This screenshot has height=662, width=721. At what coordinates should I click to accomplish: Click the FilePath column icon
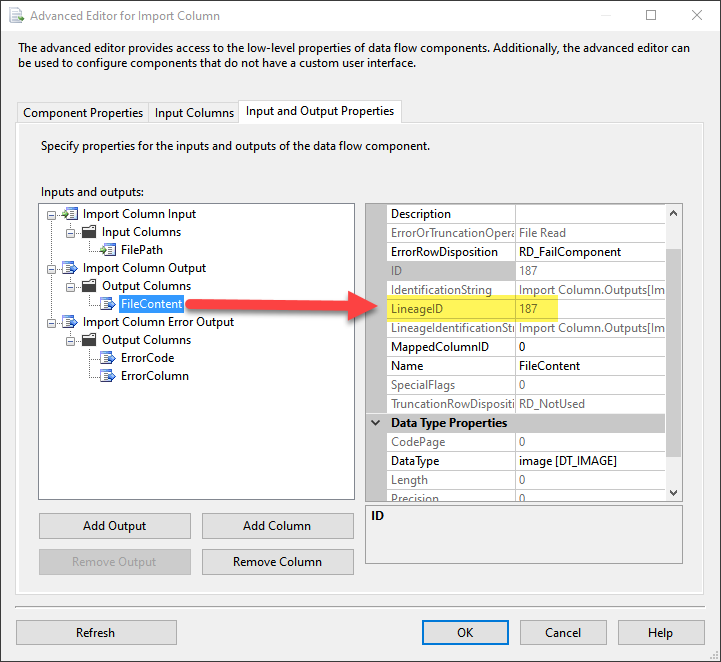tap(108, 250)
